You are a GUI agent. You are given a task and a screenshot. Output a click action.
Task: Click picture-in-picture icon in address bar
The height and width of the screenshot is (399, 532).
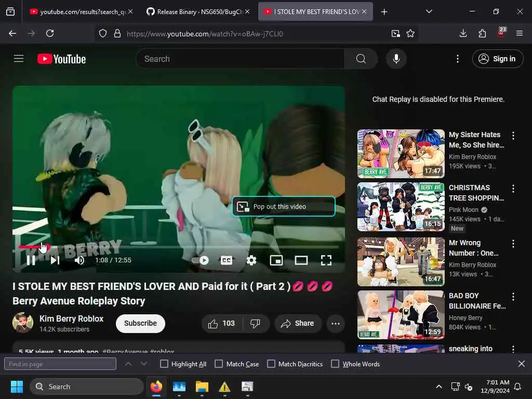tap(395, 33)
